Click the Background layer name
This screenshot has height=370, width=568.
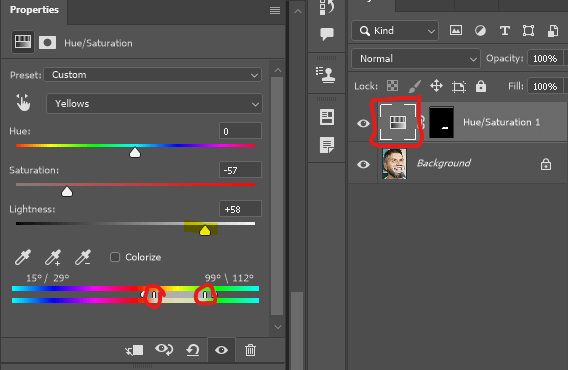[444, 163]
